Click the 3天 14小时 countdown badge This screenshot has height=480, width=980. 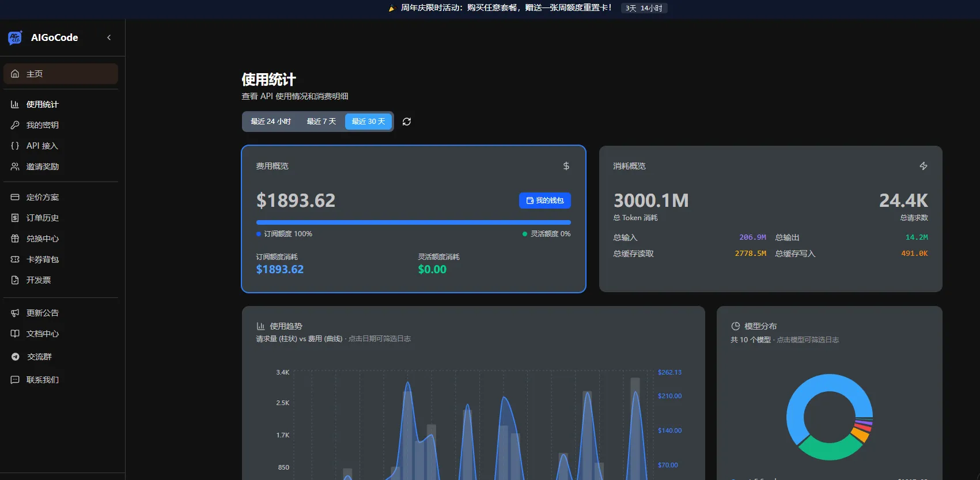point(644,8)
